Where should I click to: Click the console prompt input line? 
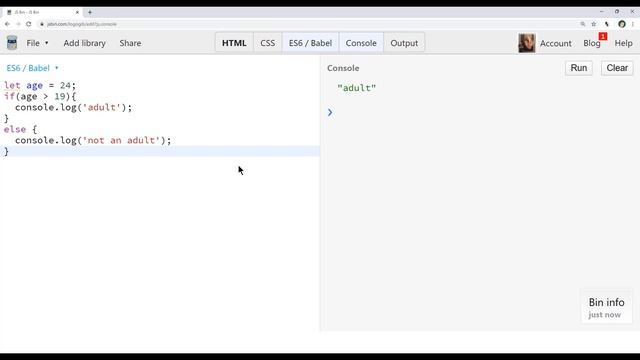[x=480, y=112]
